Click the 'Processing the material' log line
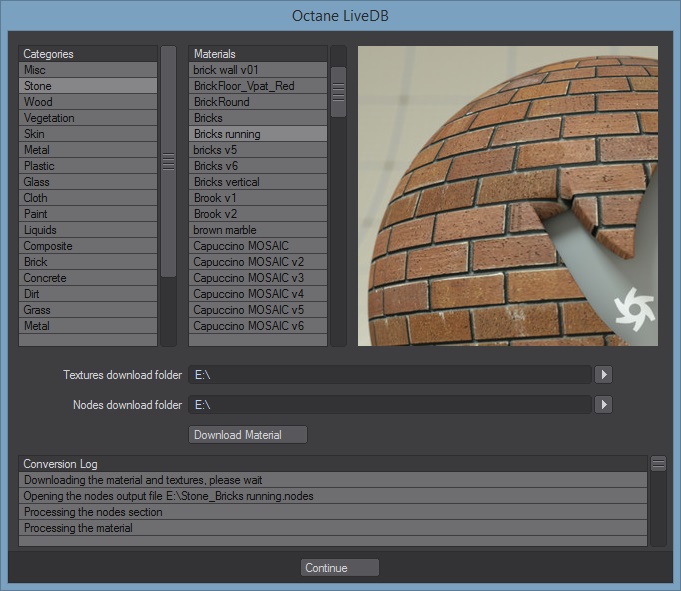Image resolution: width=681 pixels, height=591 pixels. [x=333, y=528]
